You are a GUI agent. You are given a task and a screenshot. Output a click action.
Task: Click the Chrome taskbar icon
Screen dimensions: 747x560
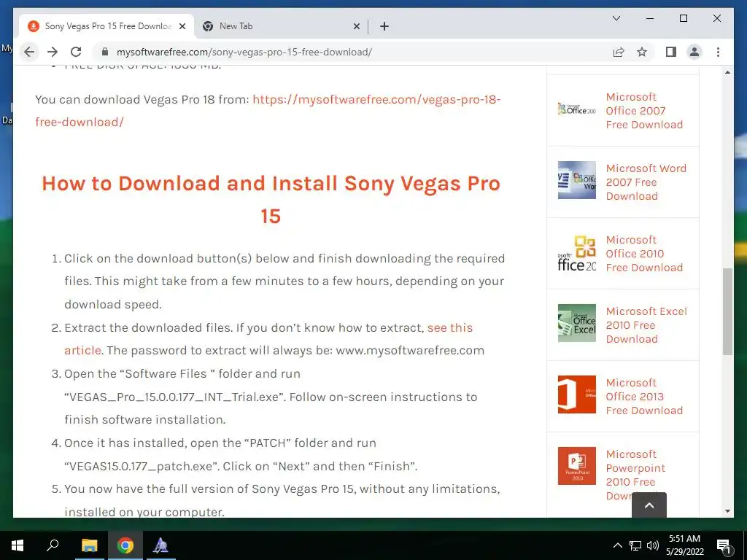(125, 545)
